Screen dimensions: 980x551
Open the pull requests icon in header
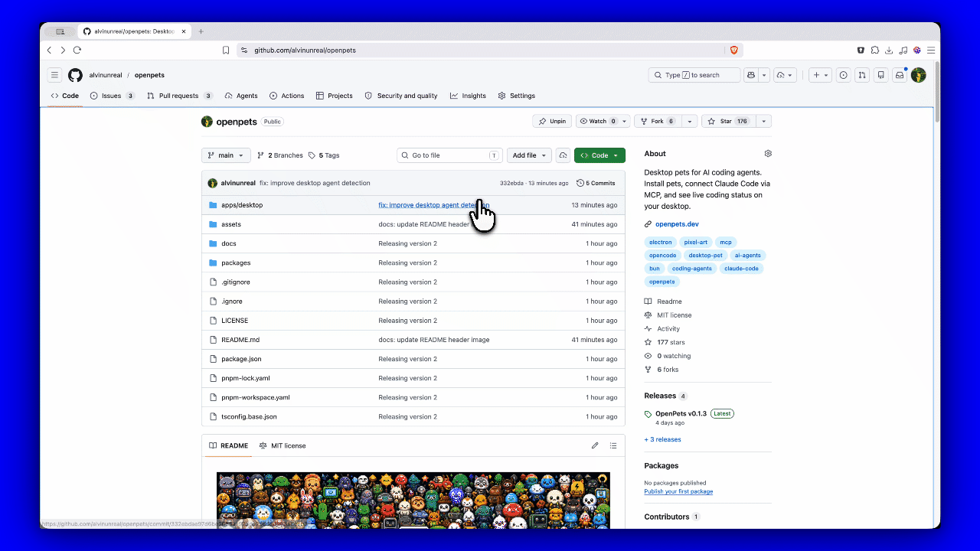tap(862, 75)
